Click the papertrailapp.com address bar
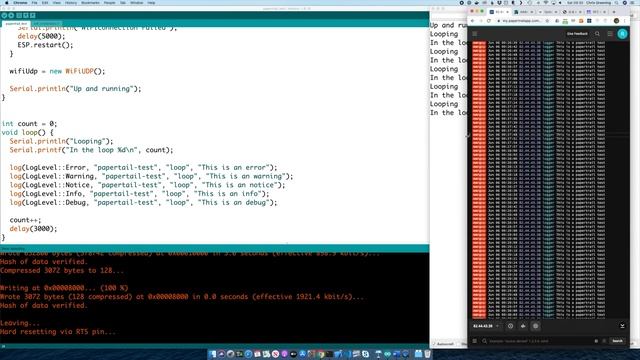This screenshot has height=360, width=640. coord(521,20)
